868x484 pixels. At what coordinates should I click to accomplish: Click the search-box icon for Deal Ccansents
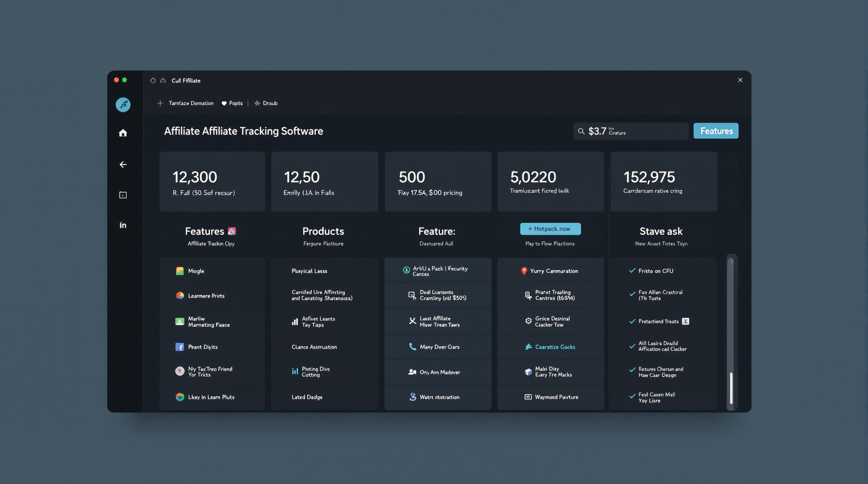click(412, 295)
